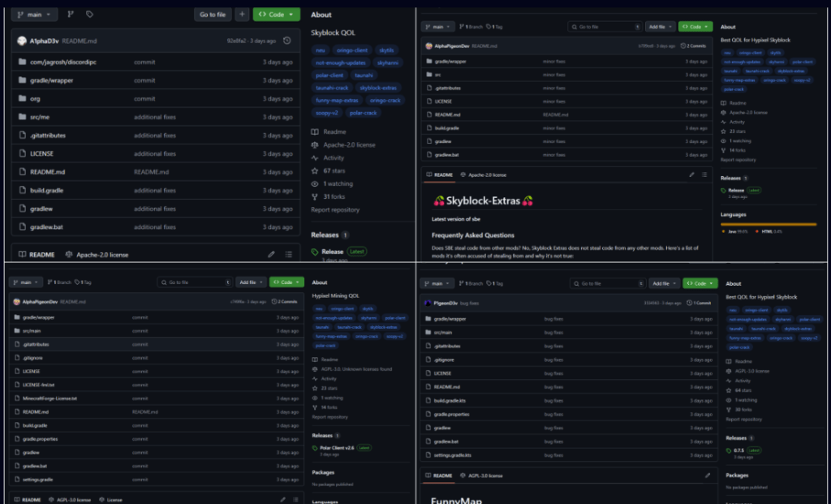The height and width of the screenshot is (504, 831).
Task: Open build.gradle.kts in FunnyMap repo
Action: 450,401
